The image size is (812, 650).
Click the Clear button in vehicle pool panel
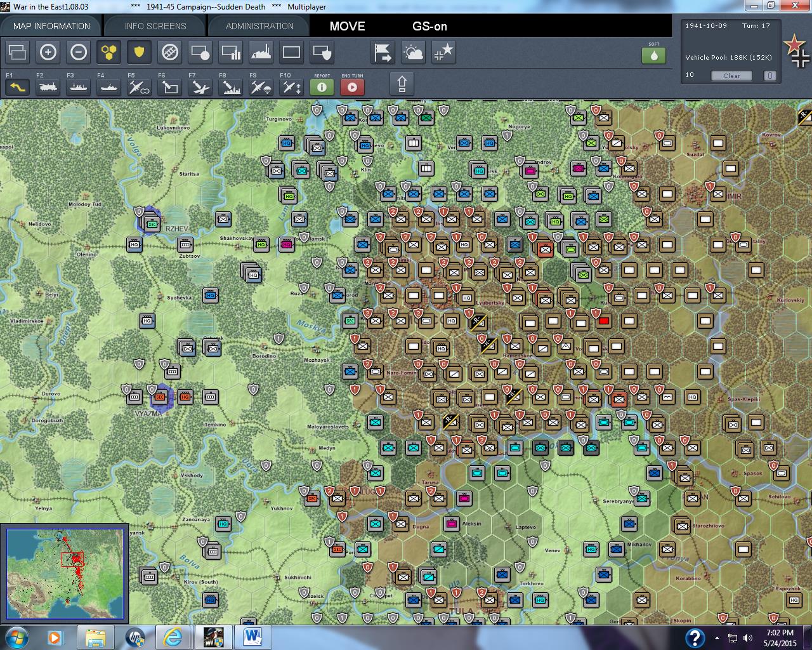731,76
